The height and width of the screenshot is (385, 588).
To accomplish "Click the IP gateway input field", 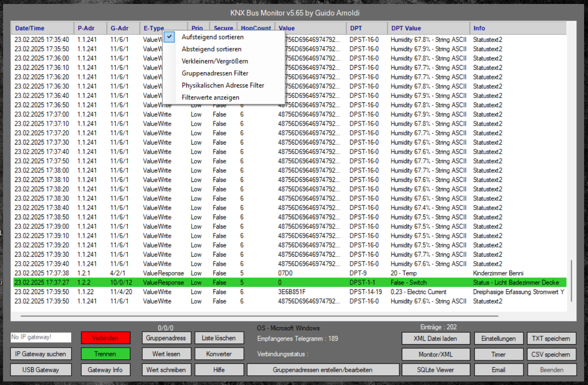I will point(41,337).
